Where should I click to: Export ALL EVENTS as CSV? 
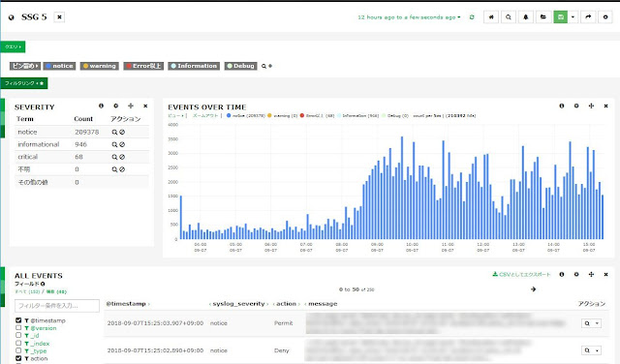click(521, 274)
